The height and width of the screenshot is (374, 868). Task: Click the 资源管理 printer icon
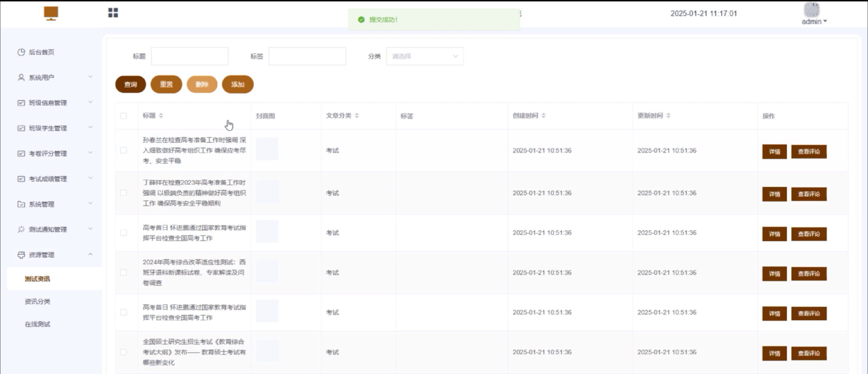(x=21, y=255)
